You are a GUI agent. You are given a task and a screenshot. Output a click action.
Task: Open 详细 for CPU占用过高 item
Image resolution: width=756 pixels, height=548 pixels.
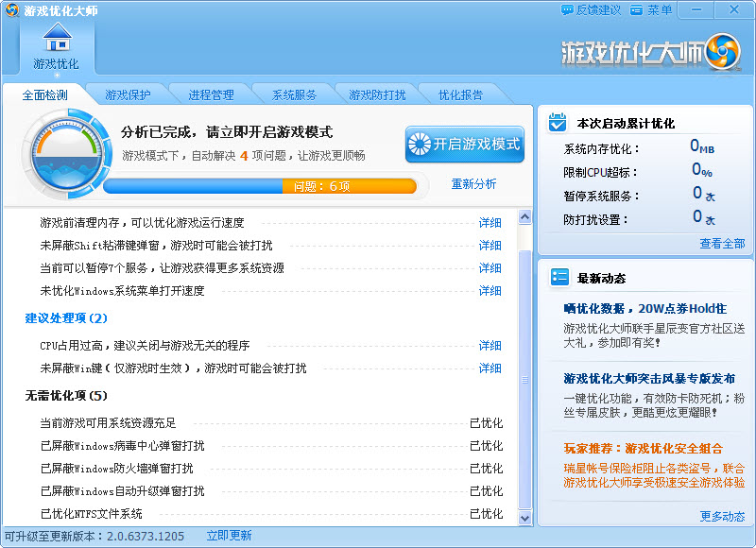tap(490, 346)
